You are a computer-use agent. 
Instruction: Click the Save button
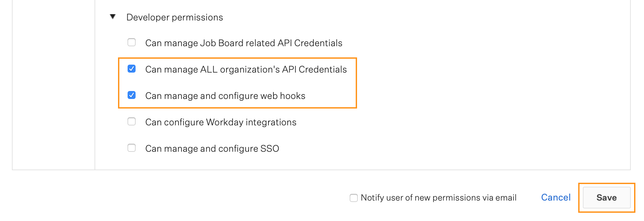pos(607,198)
